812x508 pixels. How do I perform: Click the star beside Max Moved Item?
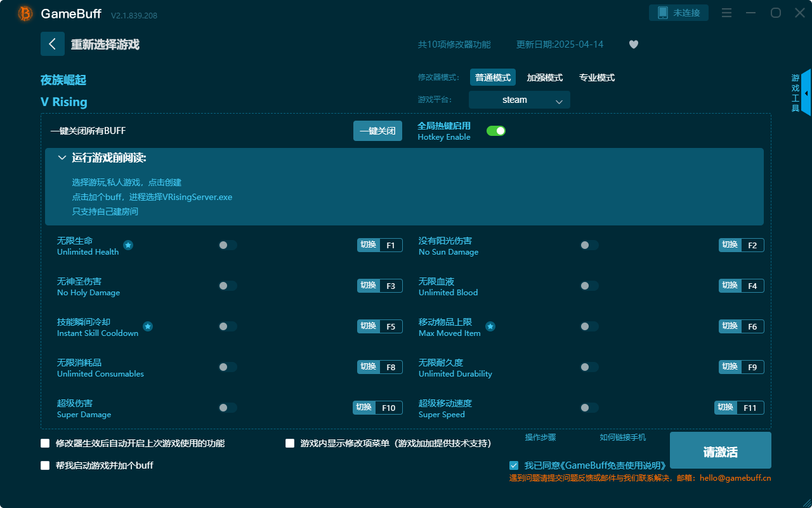click(490, 326)
